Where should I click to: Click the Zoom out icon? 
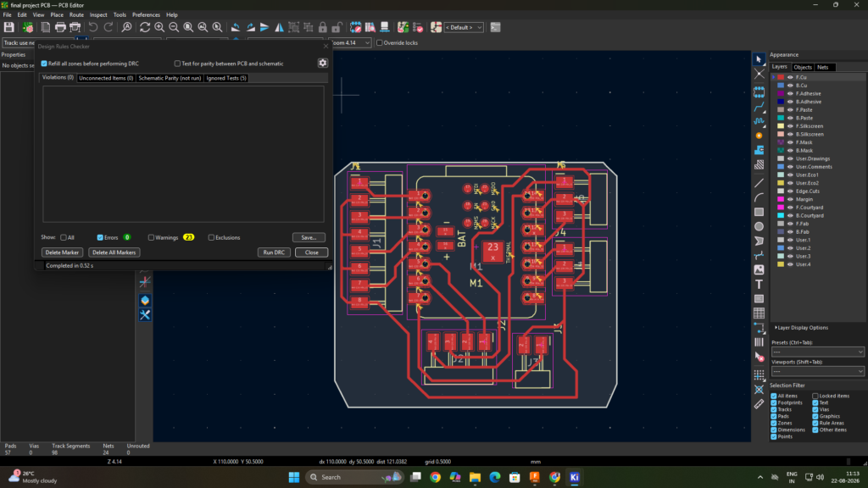tap(174, 27)
